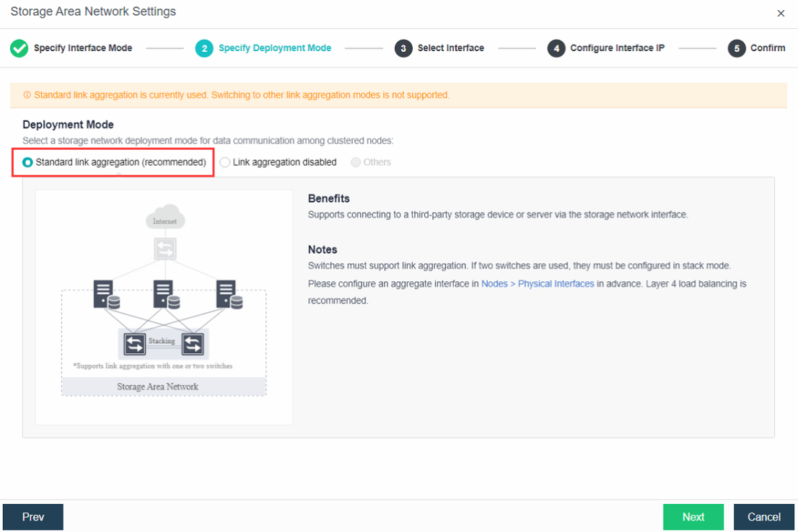Viewport: 798px width, 532px height.
Task: Open Nodes > Physical Interfaces link
Action: pyautogui.click(x=538, y=284)
